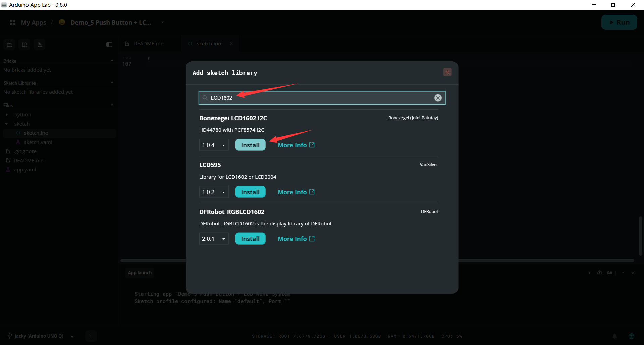Open the My Apps grid icon
The width and height of the screenshot is (644, 345).
click(x=13, y=22)
